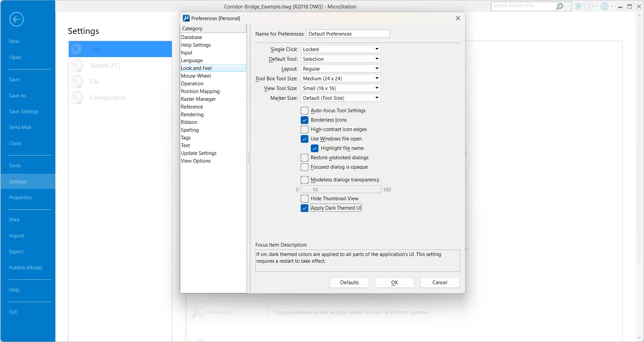
Task: Click the Preferences tools icon behind dialog
Action: pos(198,312)
